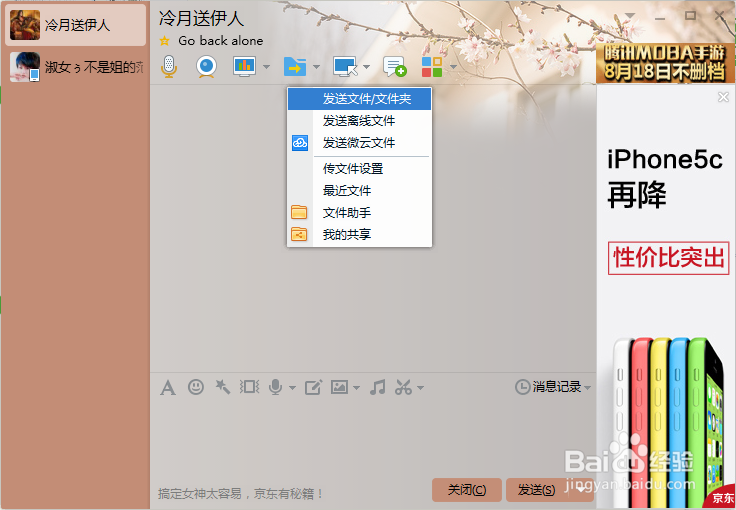Select 发送文件/文件夹 menu item
736x510 pixels.
(x=359, y=99)
